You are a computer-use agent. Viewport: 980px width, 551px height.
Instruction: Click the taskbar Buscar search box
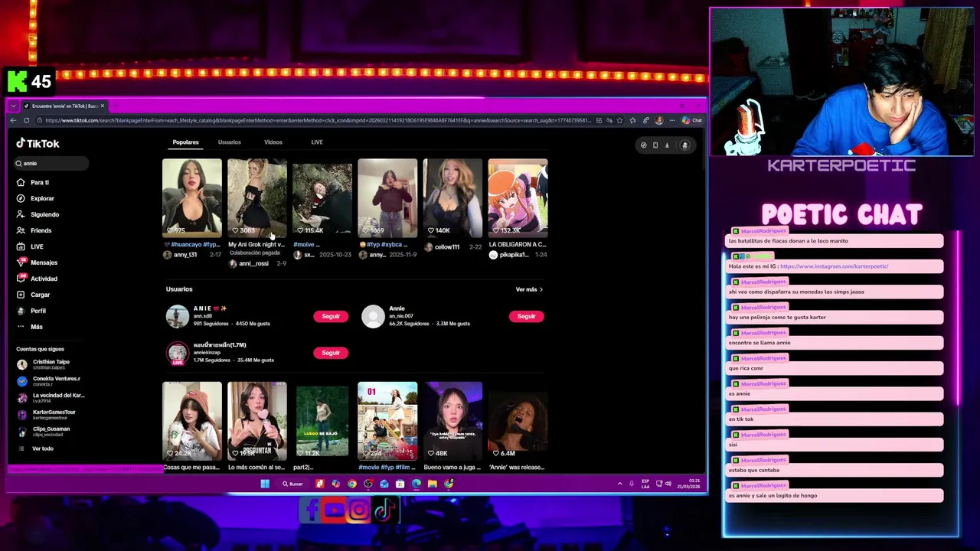pos(293,484)
